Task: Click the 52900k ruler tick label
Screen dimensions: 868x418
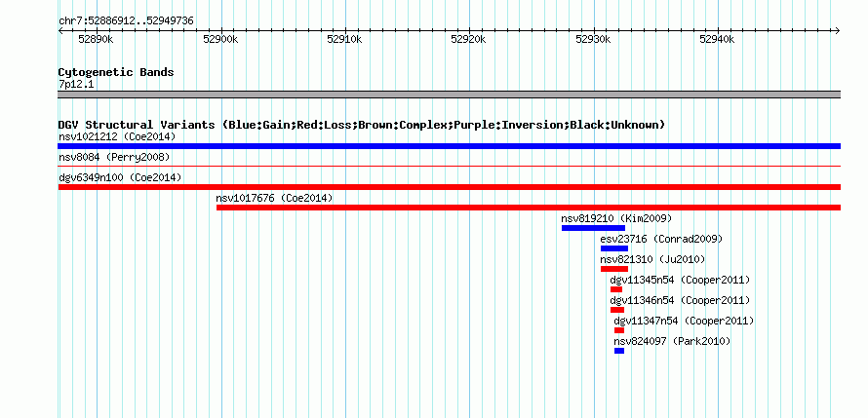Action: coord(220,39)
